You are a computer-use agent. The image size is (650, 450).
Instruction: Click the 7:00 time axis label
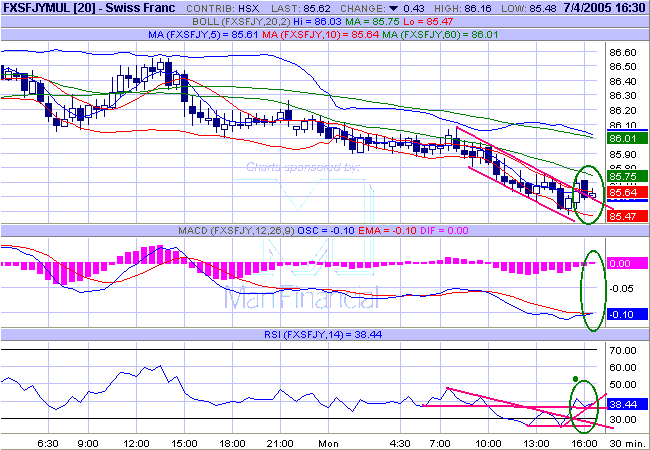(x=440, y=443)
